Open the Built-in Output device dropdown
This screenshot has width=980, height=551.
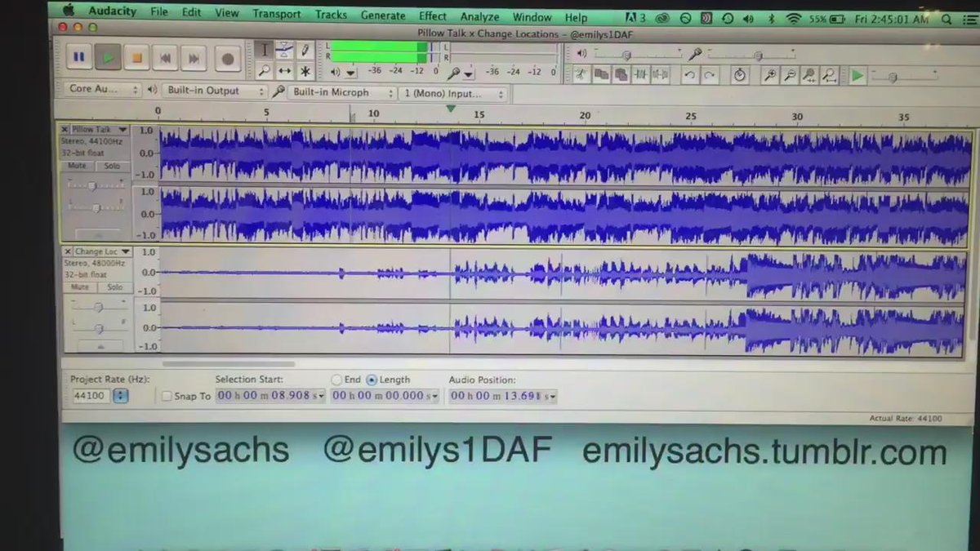pyautogui.click(x=215, y=91)
